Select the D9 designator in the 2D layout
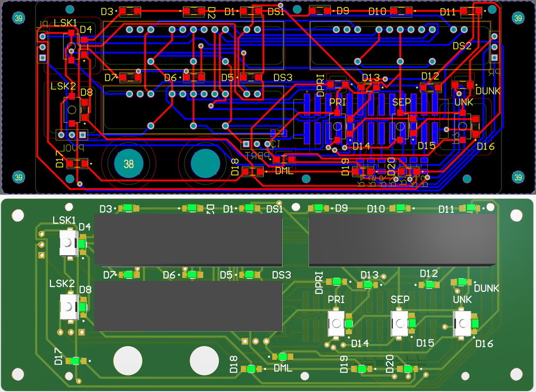Viewport: 536px width, 392px height. [343, 11]
